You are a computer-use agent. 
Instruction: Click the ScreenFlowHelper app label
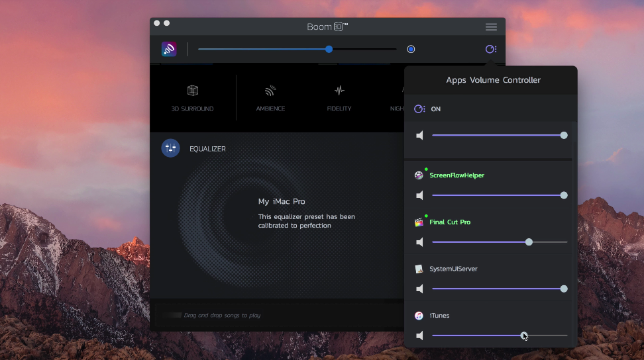pyautogui.click(x=456, y=175)
